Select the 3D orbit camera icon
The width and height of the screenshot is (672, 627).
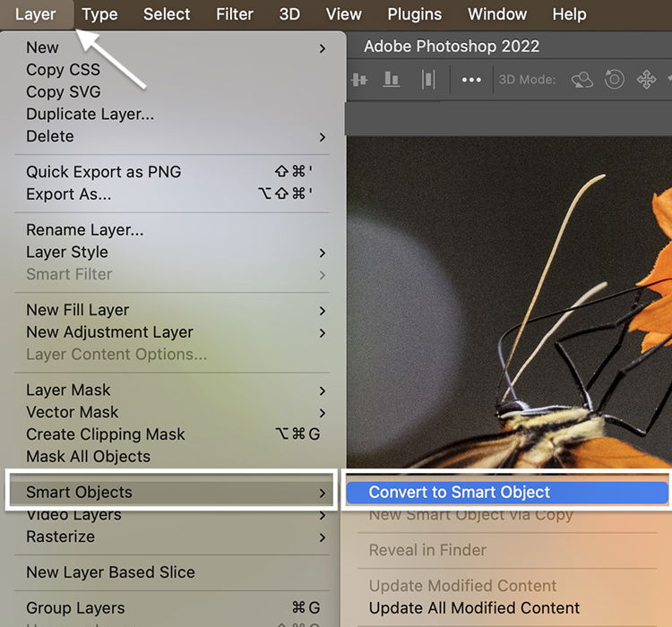click(582, 80)
